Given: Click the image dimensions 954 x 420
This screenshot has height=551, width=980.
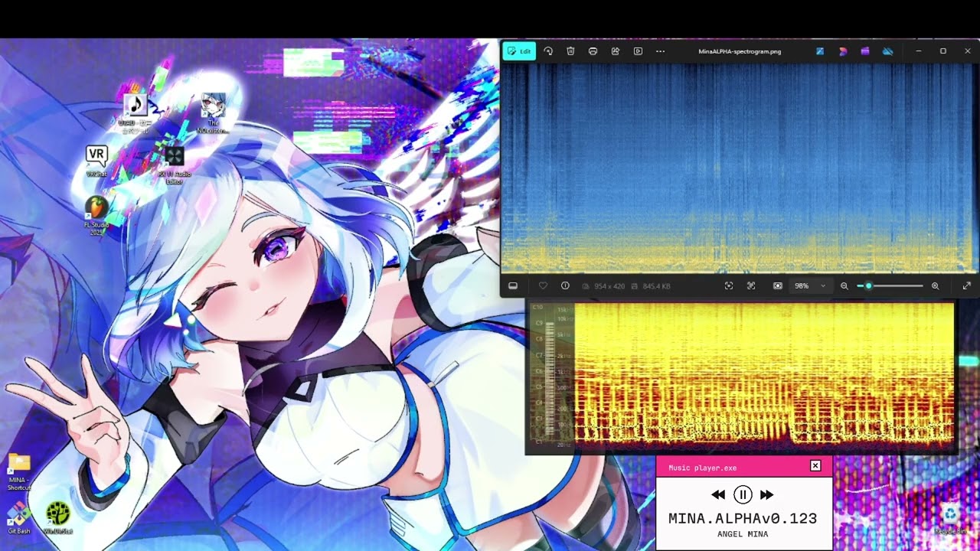Looking at the screenshot, I should (x=609, y=286).
